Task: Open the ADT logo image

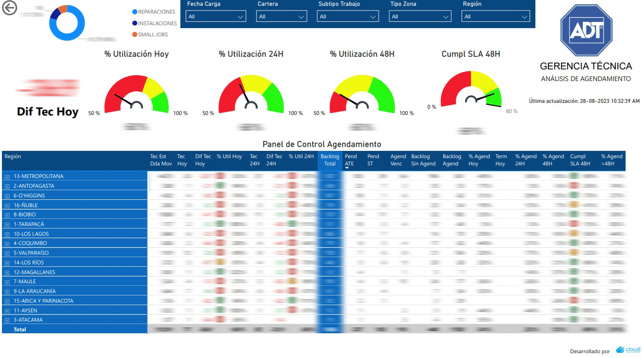Action: [586, 32]
